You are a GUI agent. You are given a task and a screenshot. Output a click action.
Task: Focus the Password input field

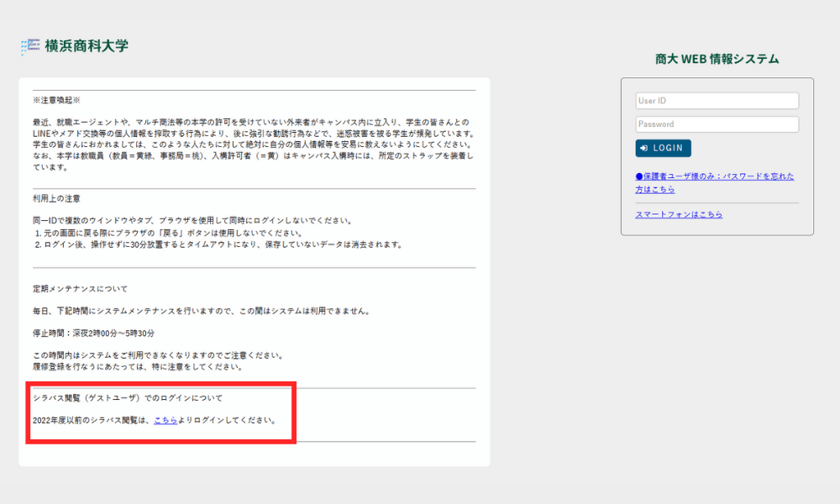coord(717,124)
